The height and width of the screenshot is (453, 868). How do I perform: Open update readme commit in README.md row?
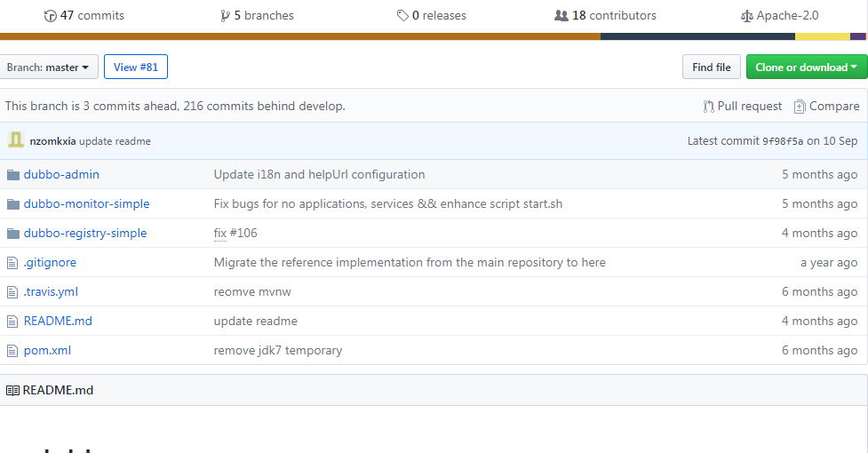[255, 322]
